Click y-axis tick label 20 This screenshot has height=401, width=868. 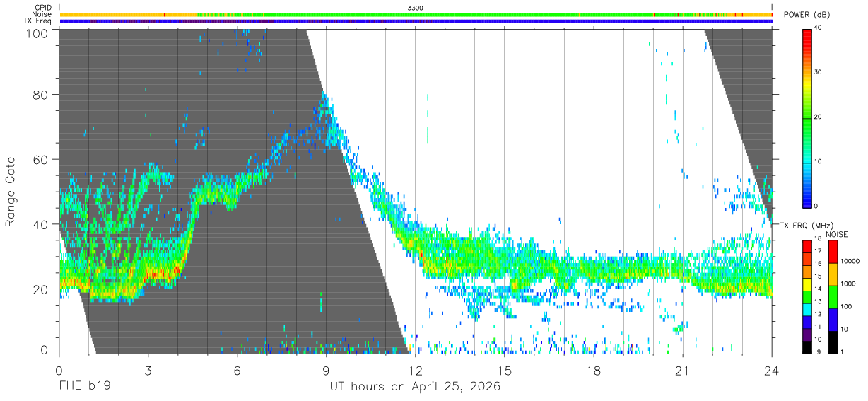pyautogui.click(x=41, y=289)
